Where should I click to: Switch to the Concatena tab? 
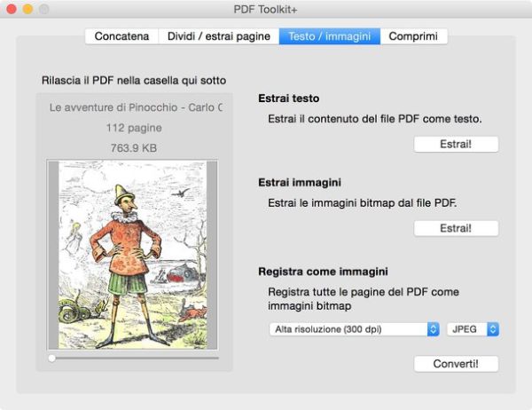click(122, 36)
